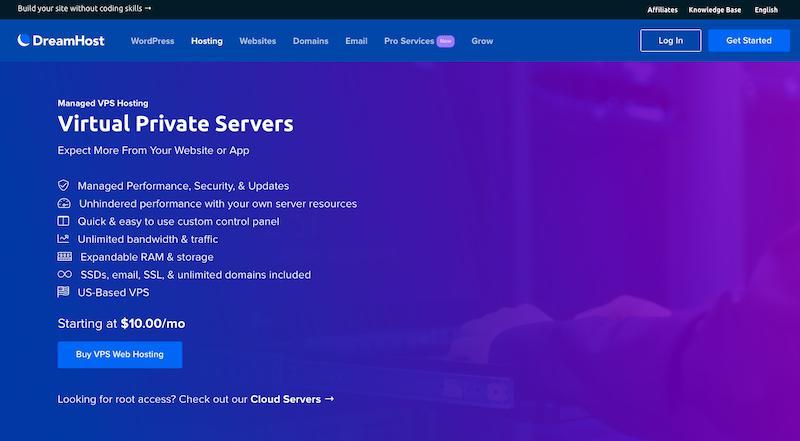Click Quick & easy to use custom control panel

pos(179,222)
